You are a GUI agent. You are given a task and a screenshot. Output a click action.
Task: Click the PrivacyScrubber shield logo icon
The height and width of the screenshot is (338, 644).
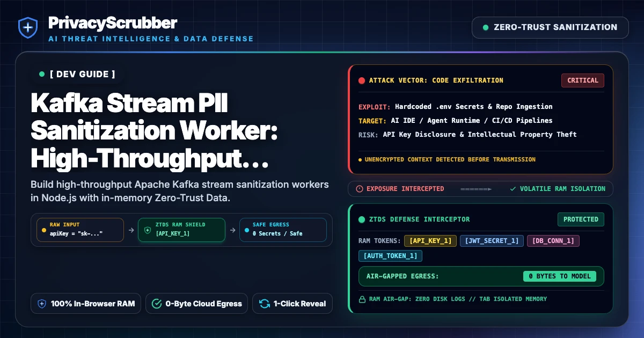(28, 28)
